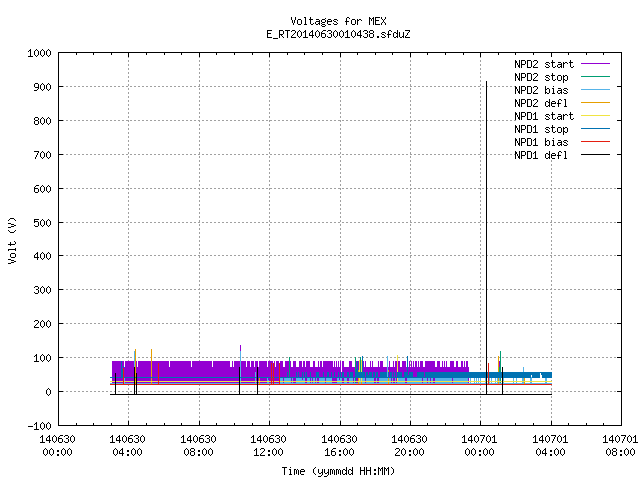
Task: Click the 900 y-axis tick label
Action: [x=42, y=87]
